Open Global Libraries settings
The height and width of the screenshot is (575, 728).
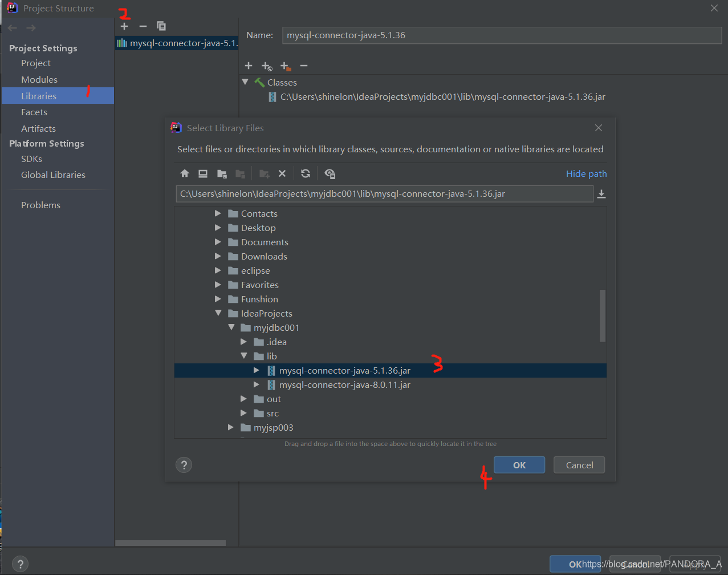53,175
